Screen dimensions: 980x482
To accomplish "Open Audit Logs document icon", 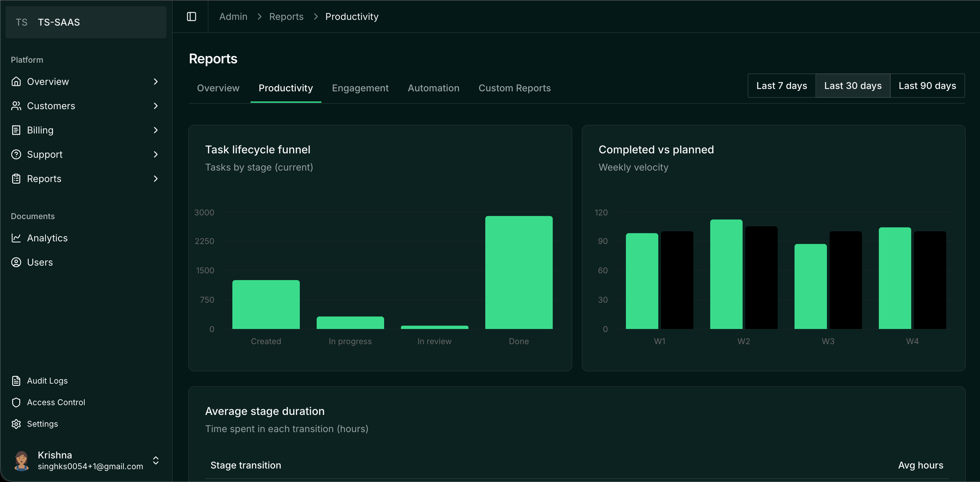I will pos(16,381).
